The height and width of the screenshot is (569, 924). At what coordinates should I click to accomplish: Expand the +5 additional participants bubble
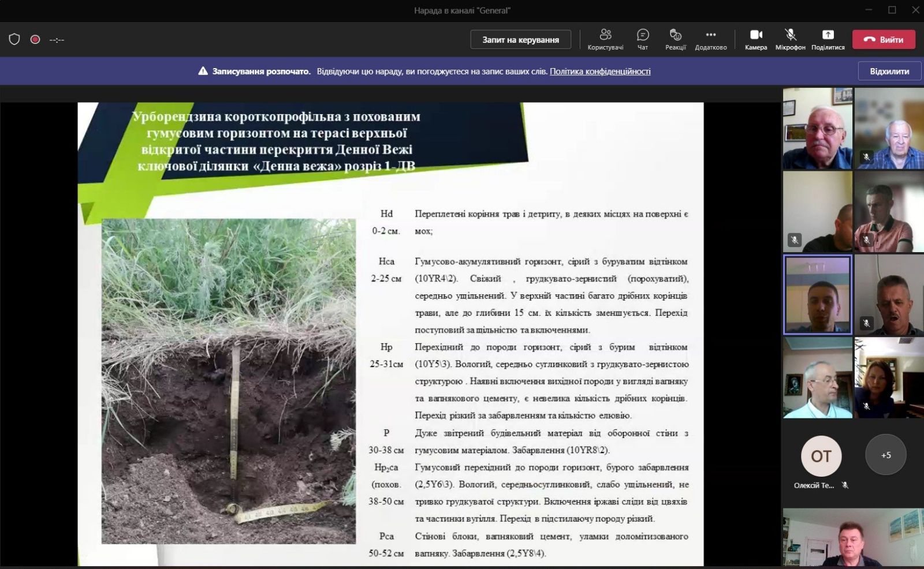(x=886, y=455)
